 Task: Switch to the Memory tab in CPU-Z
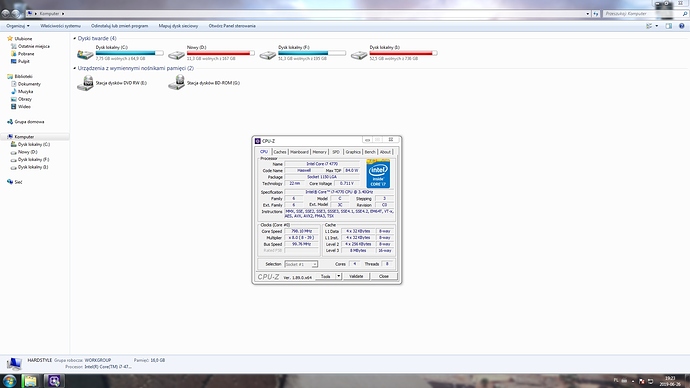(319, 152)
